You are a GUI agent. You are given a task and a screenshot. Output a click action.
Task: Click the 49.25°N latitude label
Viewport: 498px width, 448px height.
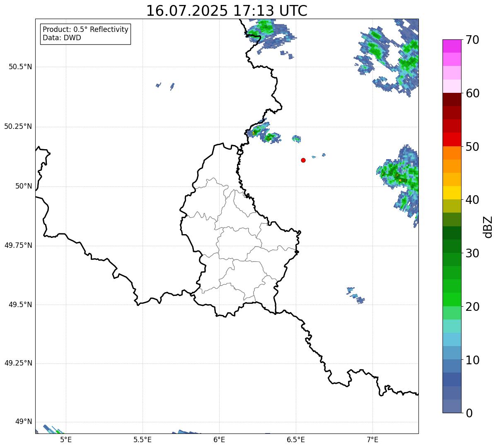click(x=18, y=363)
